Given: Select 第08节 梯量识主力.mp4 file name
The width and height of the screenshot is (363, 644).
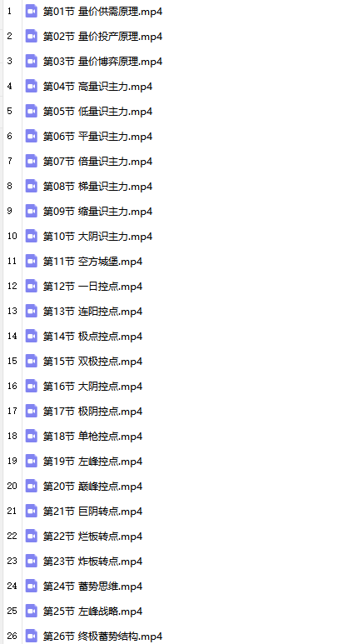Looking at the screenshot, I should (97, 187).
